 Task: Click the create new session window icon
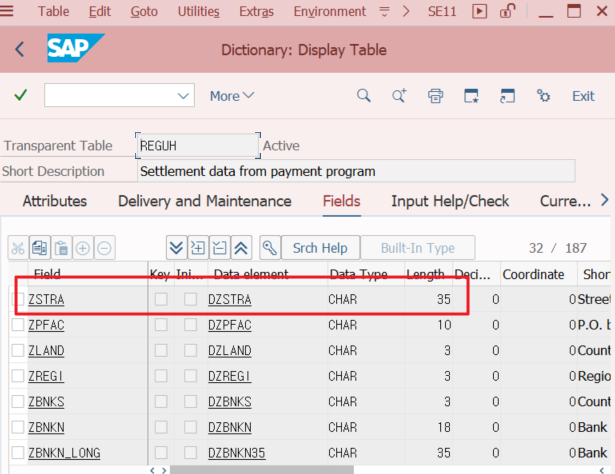click(471, 96)
